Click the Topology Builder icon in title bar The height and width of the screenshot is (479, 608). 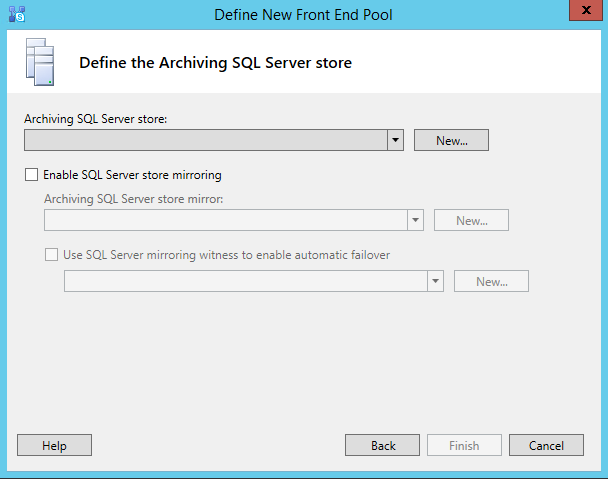click(x=16, y=14)
